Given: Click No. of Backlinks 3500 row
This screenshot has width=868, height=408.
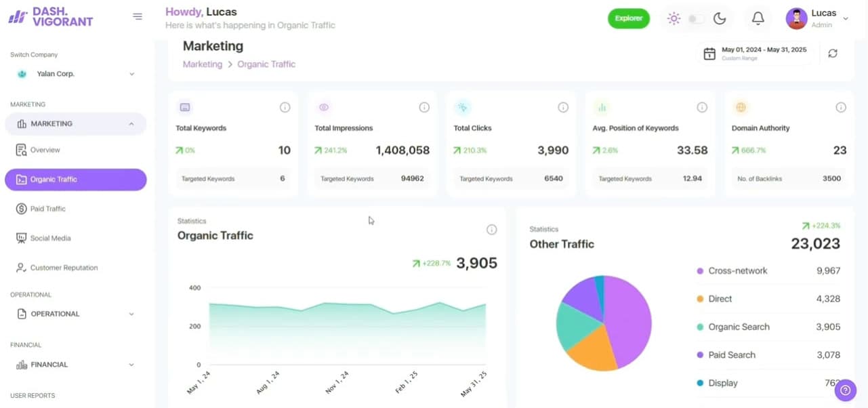Looking at the screenshot, I should 789,179.
